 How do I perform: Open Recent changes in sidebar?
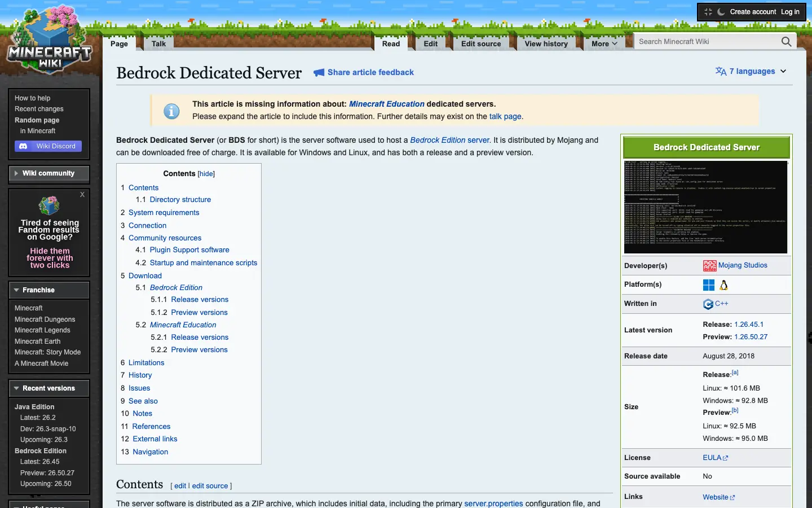click(x=39, y=109)
